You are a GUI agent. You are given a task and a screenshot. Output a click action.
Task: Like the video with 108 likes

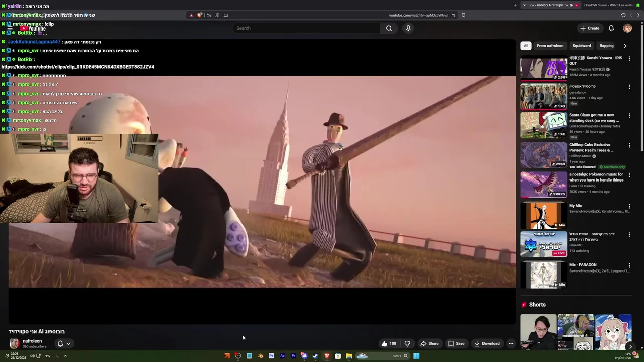click(x=389, y=344)
